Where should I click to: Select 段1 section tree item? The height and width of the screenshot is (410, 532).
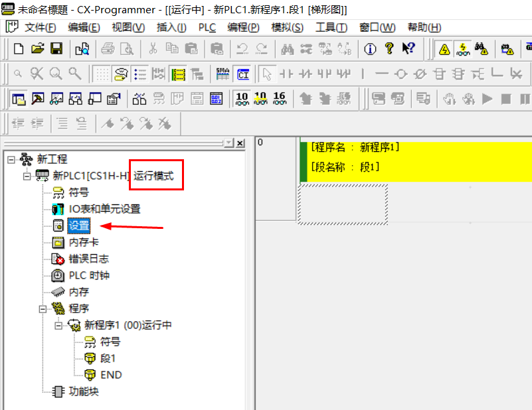click(108, 358)
